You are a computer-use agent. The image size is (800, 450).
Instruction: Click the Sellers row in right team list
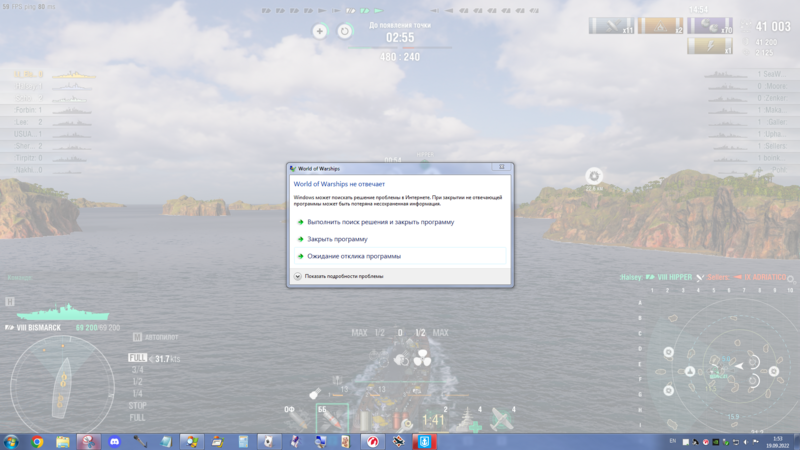tap(752, 146)
